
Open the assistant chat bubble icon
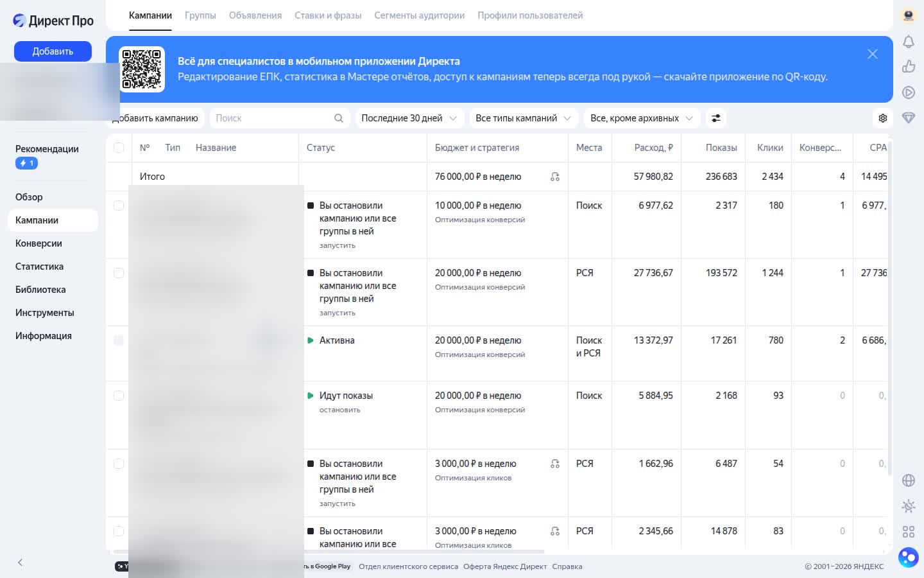(909, 557)
